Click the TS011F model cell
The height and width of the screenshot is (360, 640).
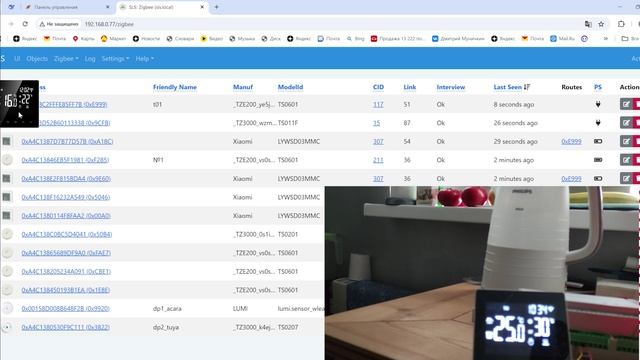[288, 123]
